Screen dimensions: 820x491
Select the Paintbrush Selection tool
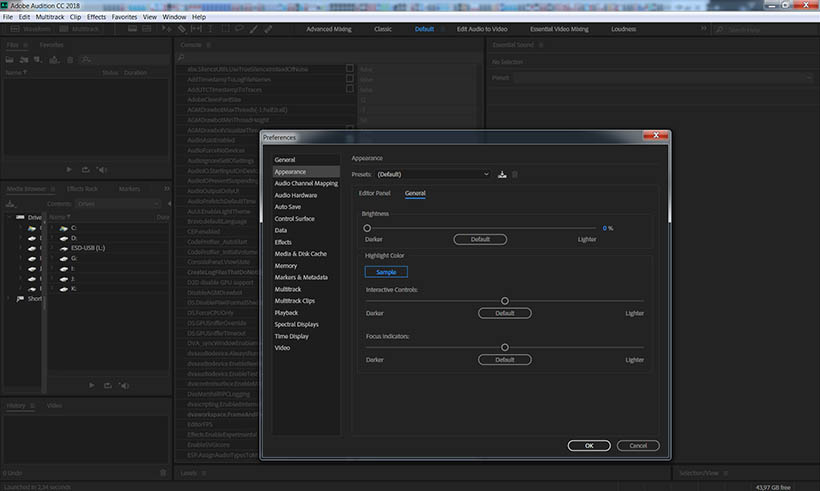tap(254, 29)
